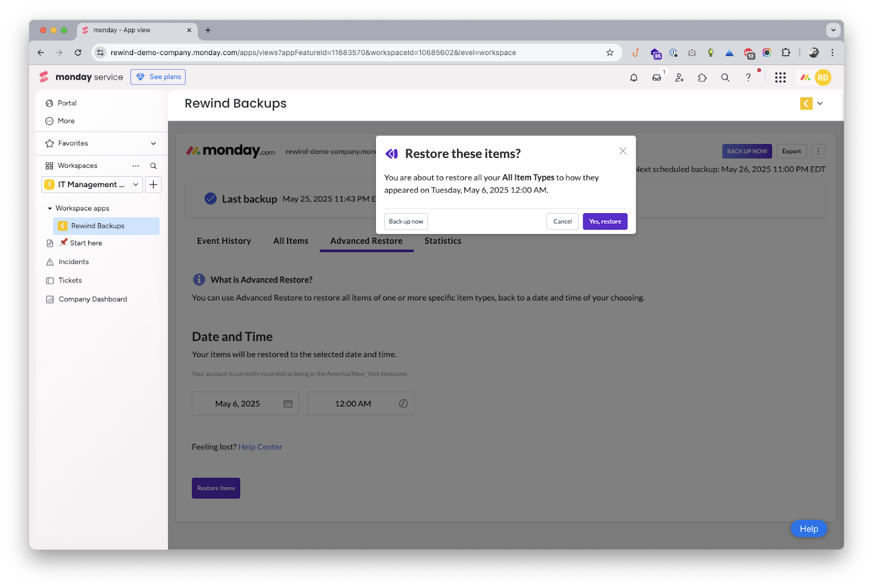
Task: Click the workspace search magnifier icon
Action: point(153,166)
